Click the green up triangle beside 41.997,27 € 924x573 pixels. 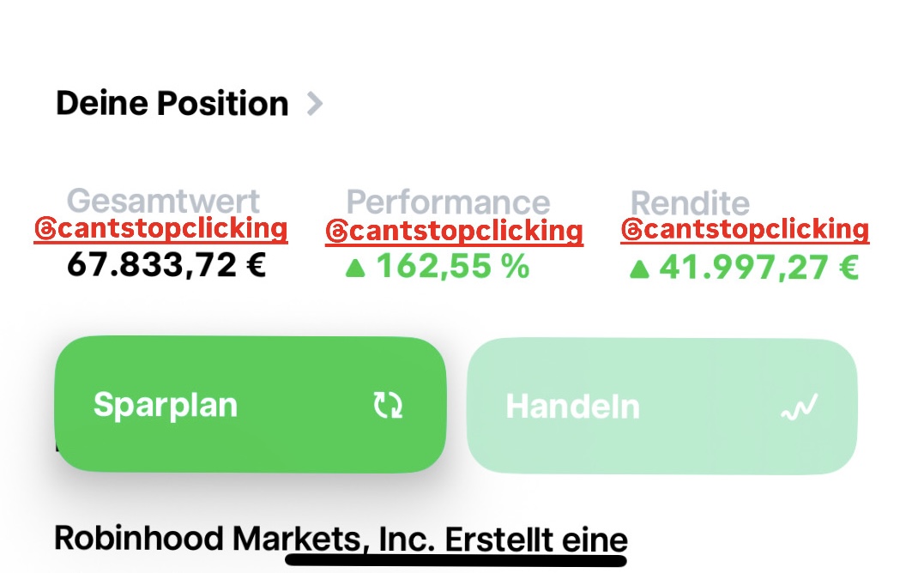coord(639,269)
